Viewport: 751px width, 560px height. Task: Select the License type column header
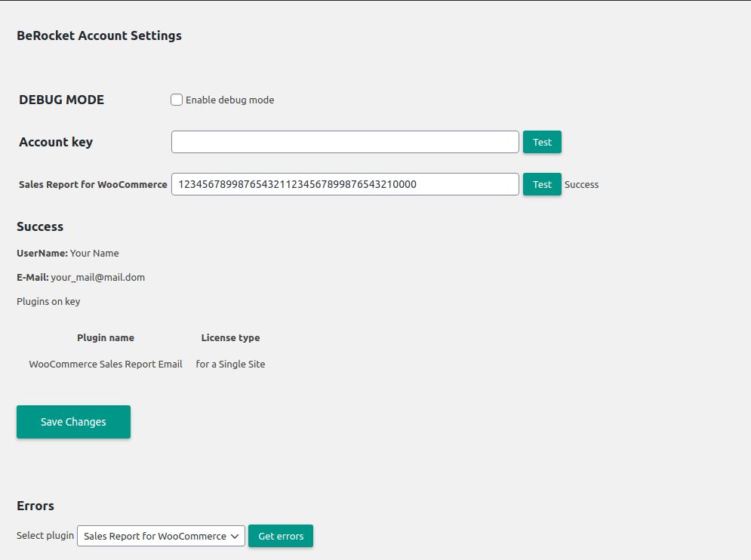tap(230, 337)
